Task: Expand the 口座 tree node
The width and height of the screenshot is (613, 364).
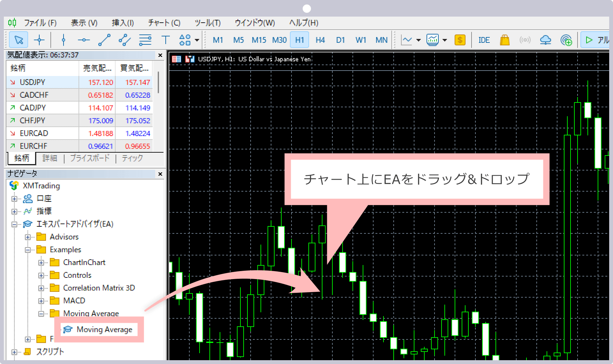Action: (14, 199)
